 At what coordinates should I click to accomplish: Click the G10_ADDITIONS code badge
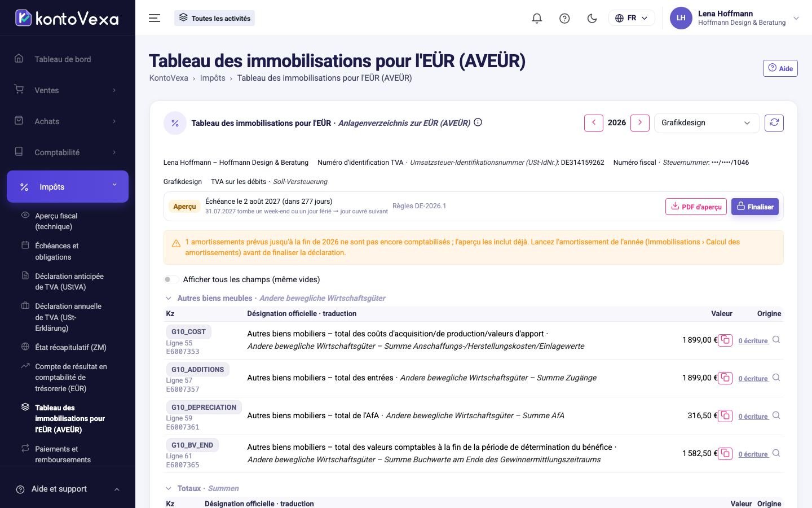197,370
